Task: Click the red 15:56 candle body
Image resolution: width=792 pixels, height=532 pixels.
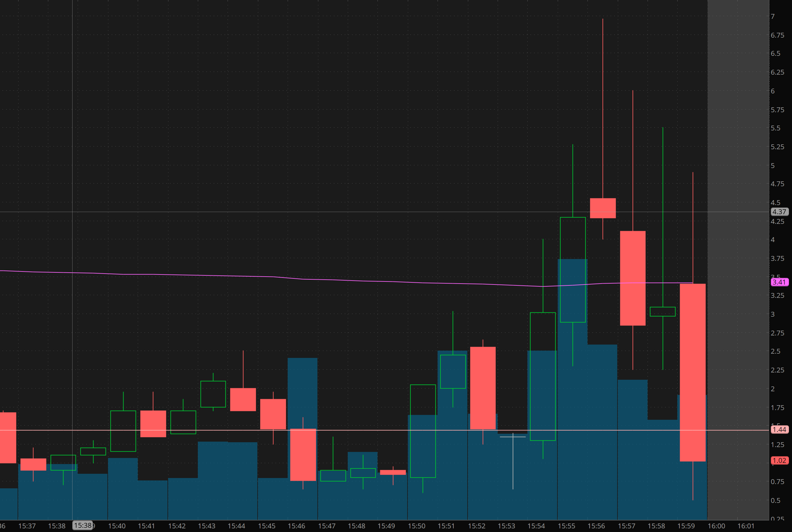Action: [603, 208]
